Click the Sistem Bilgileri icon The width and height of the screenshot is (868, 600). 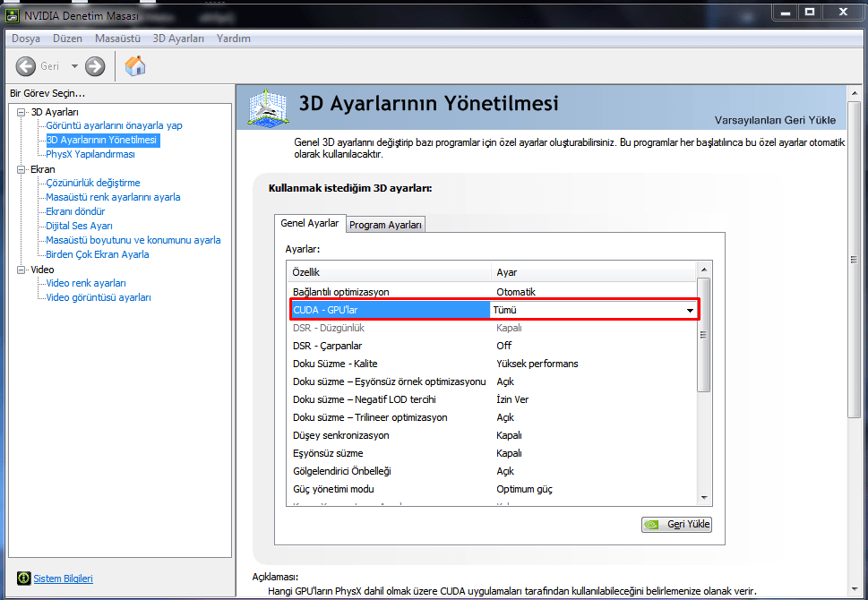point(23,579)
